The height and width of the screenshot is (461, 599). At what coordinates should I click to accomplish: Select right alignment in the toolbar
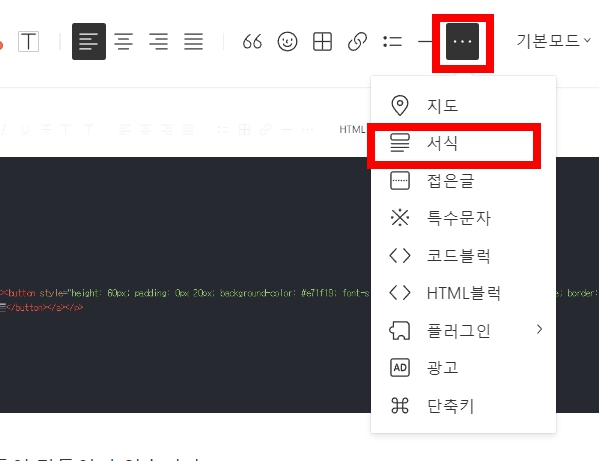pos(159,41)
